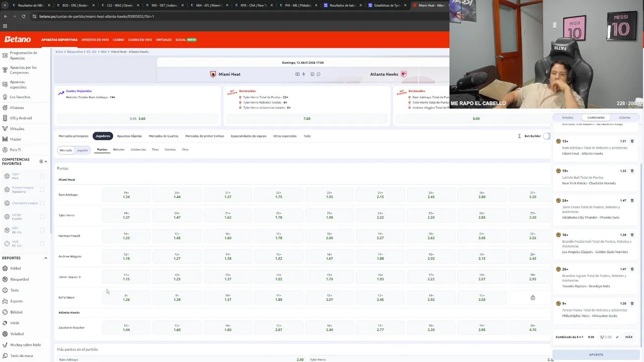Image resolution: width=644 pixels, height=362 pixels.
Task: Delete Jalen Green 24+ bet from slip
Action: pos(632,201)
